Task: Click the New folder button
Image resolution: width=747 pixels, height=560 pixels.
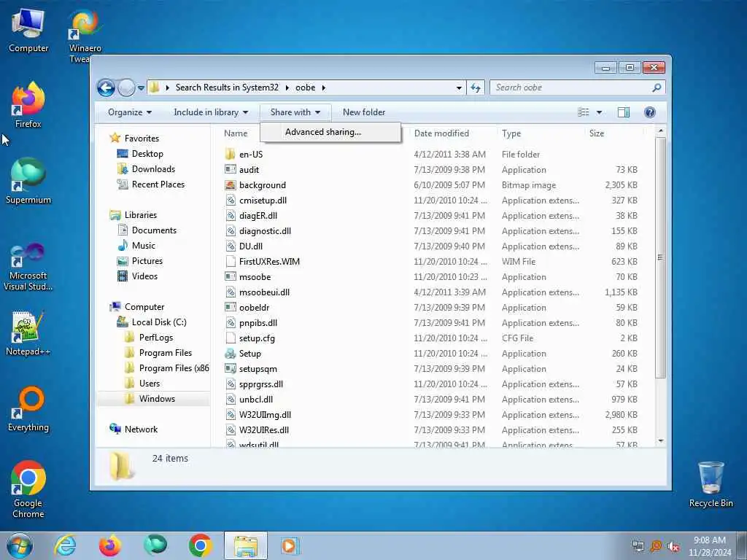Action: coord(364,112)
